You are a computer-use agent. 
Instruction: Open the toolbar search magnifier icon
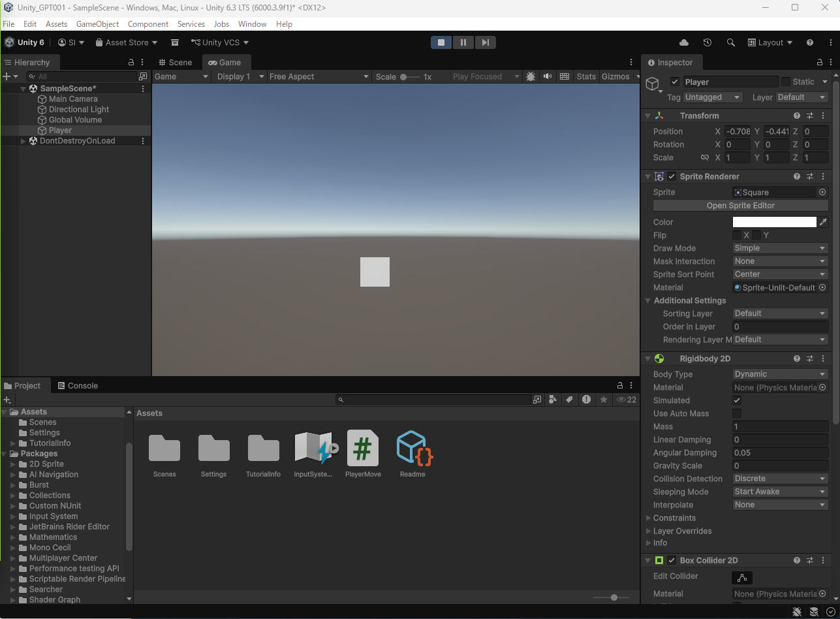tap(731, 42)
